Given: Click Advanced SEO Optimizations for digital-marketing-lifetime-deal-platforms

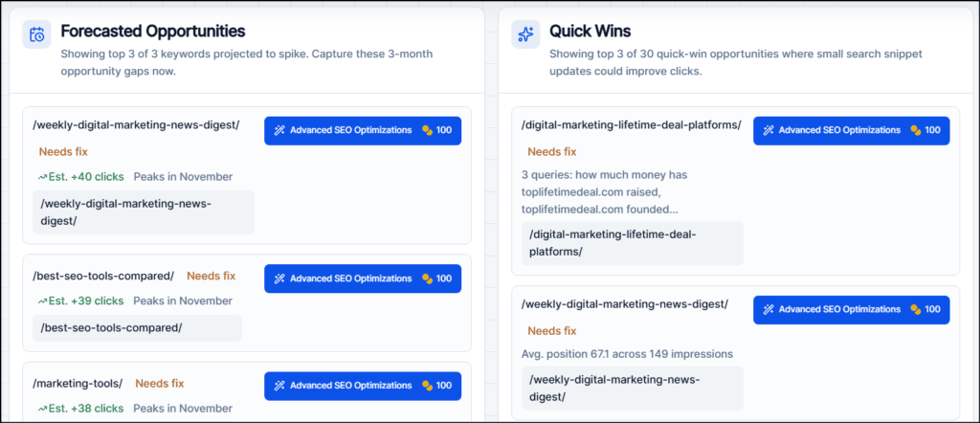Looking at the screenshot, I should tap(851, 130).
